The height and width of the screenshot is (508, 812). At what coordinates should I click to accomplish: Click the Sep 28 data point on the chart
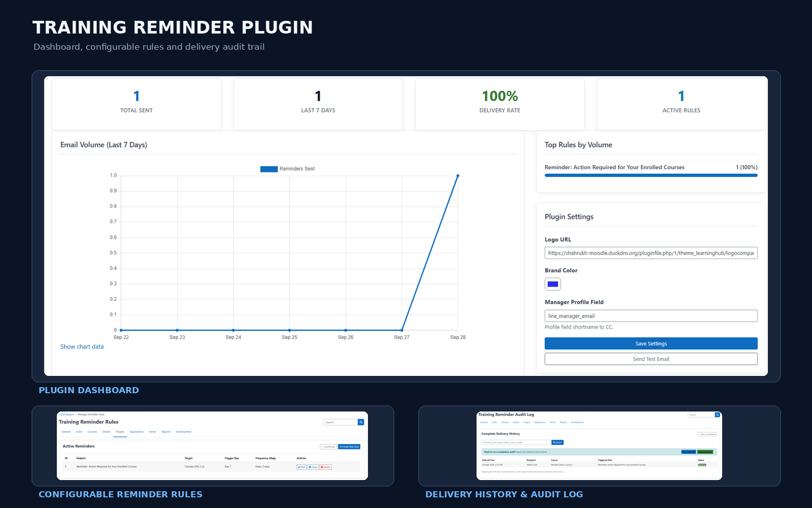pos(458,176)
